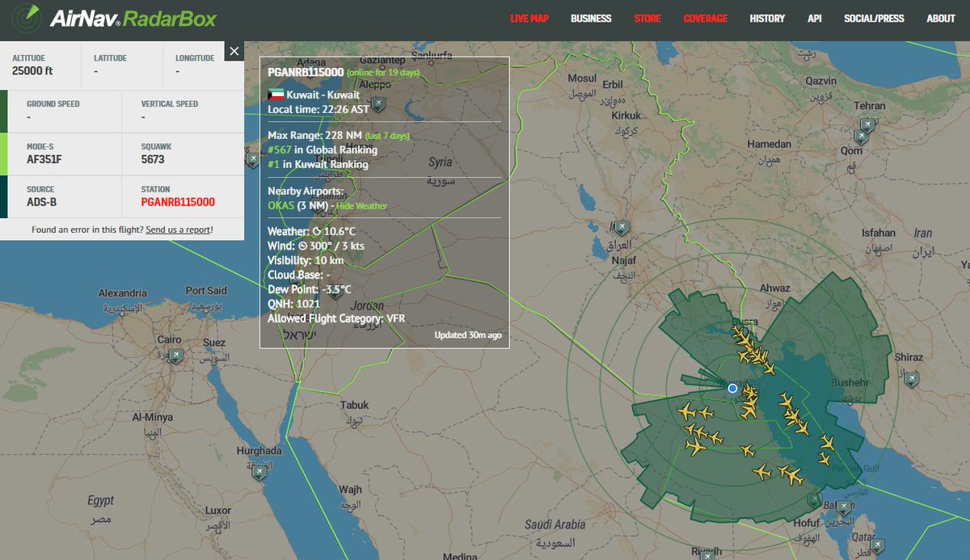The height and width of the screenshot is (560, 970).
Task: Click the 'Local time: 22:26 AST' line
Action: click(x=318, y=108)
